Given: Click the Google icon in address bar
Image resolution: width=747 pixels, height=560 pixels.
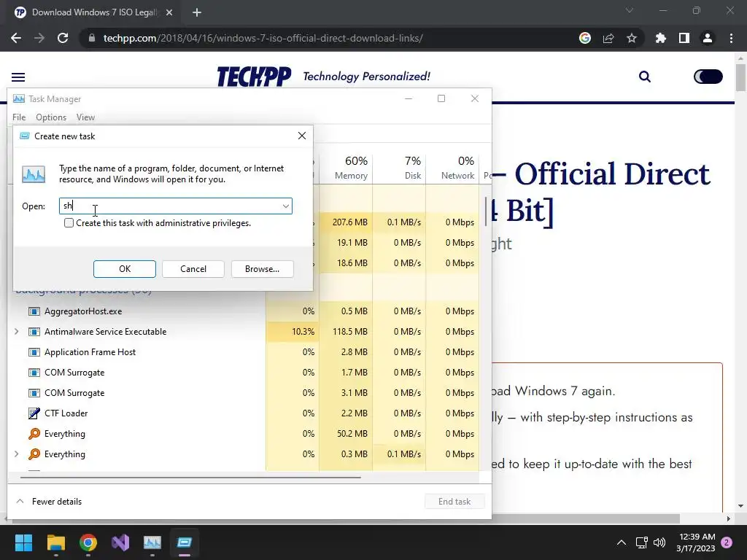Looking at the screenshot, I should [585, 38].
